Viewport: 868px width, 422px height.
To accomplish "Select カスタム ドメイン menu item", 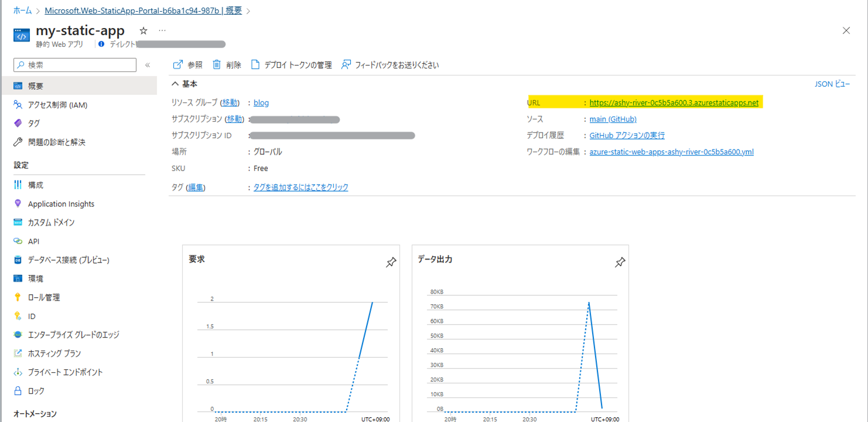I will point(51,223).
